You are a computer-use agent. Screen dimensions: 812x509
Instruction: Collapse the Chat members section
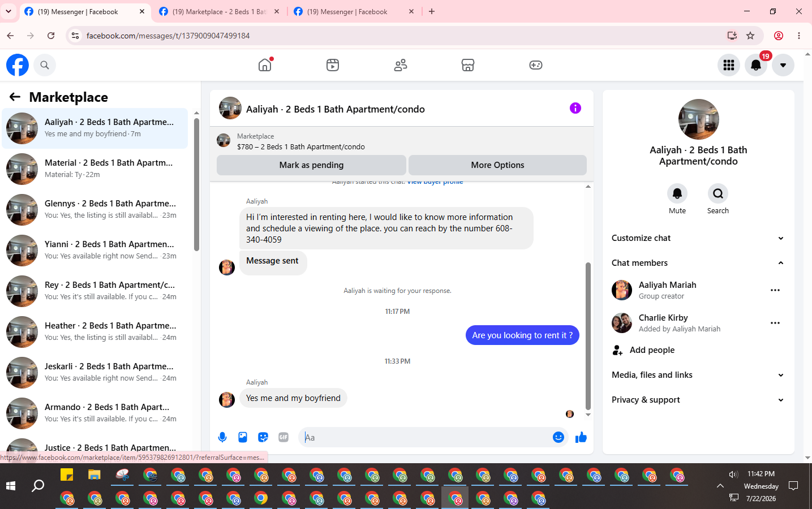point(698,263)
